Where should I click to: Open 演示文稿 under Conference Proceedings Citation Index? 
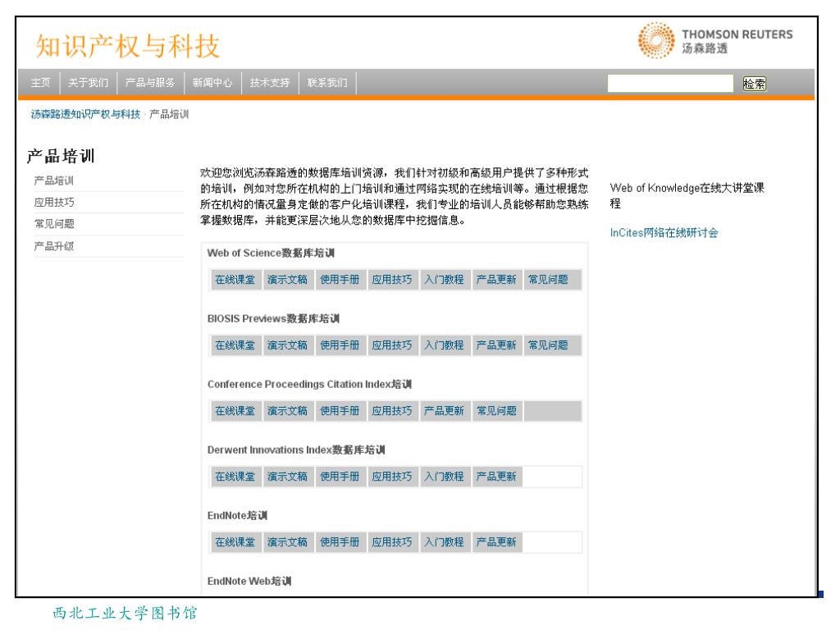pyautogui.click(x=288, y=411)
